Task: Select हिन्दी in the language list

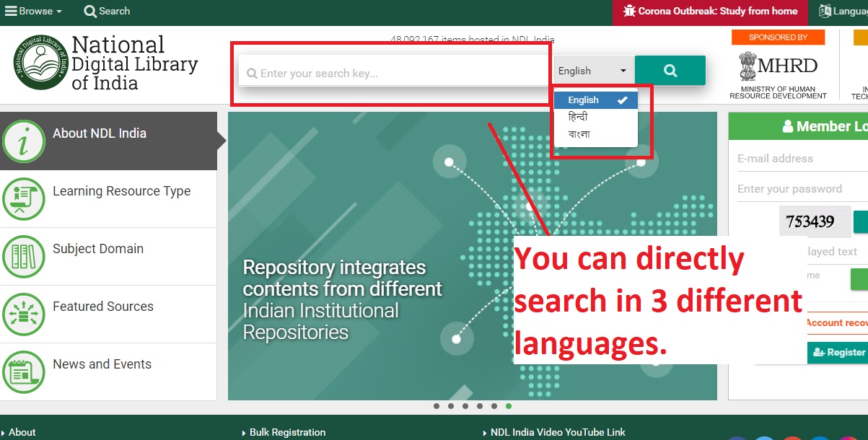Action: [595, 117]
